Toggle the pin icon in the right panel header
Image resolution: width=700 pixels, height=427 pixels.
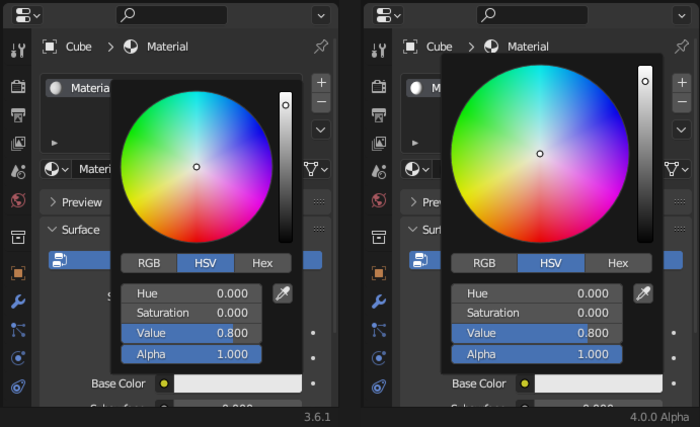(681, 47)
